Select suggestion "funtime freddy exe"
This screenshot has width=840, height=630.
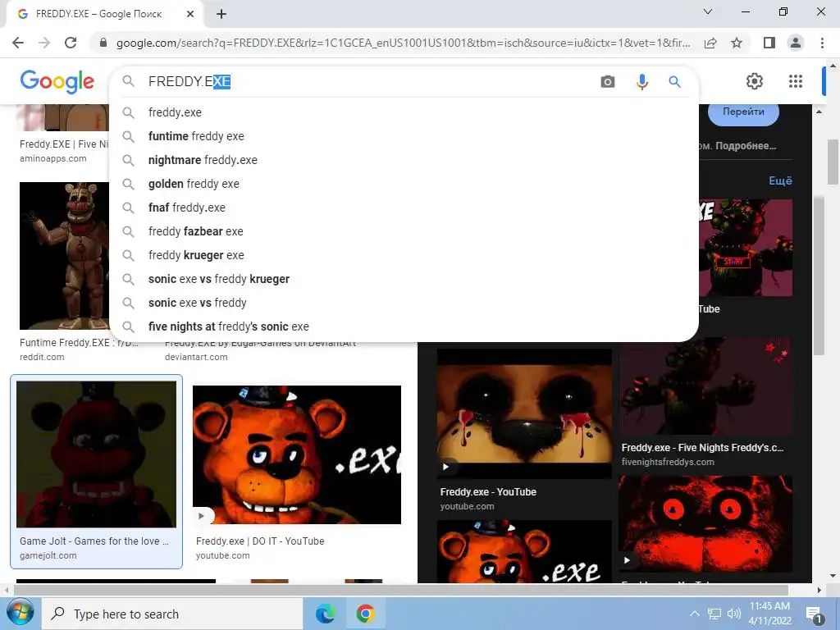click(x=404, y=136)
